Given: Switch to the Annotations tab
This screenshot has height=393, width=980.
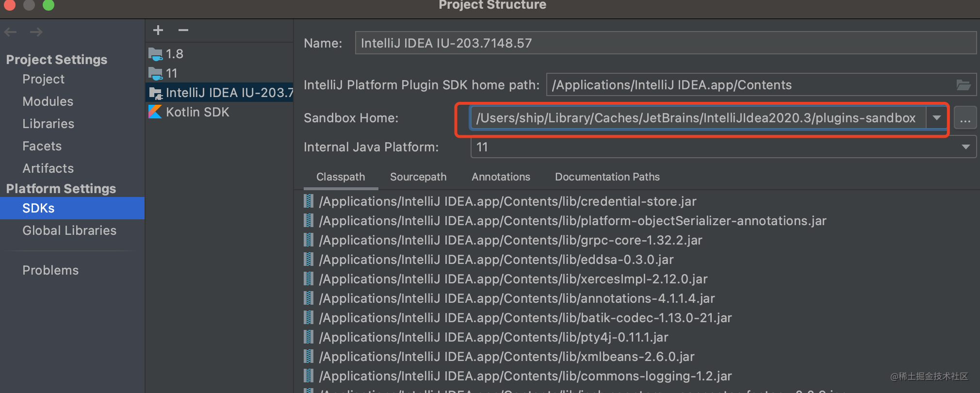Looking at the screenshot, I should [x=501, y=177].
